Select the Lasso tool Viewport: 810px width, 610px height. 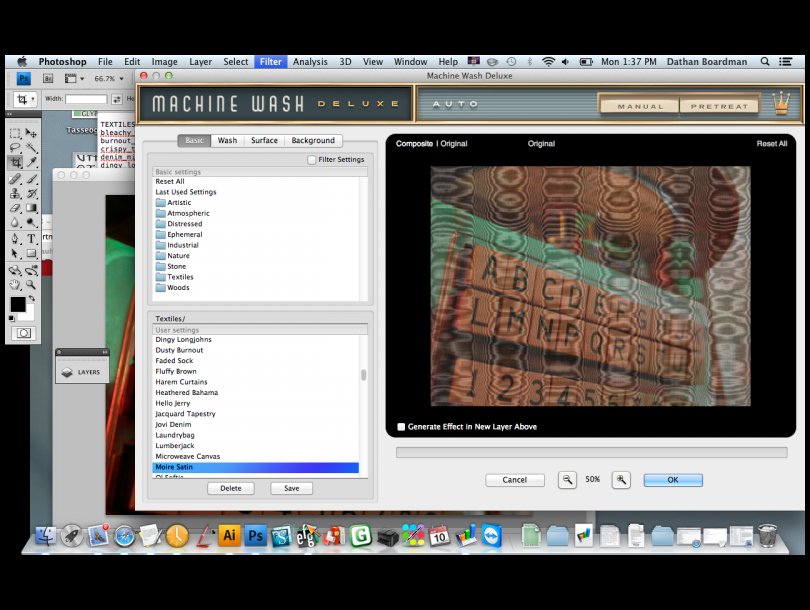coord(15,148)
